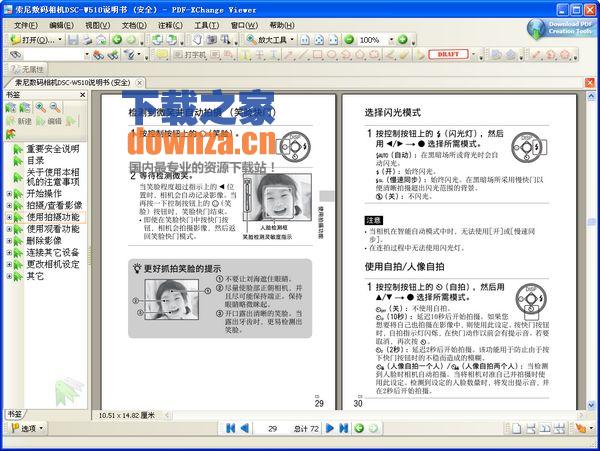Click the binoculars search icon
The image size is (600, 451).
point(16,55)
